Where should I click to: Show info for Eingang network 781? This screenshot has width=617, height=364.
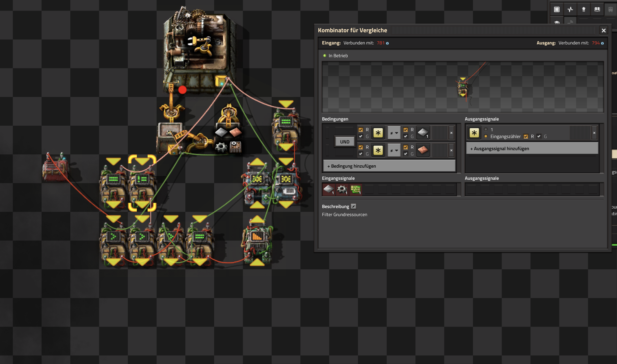[x=387, y=43]
